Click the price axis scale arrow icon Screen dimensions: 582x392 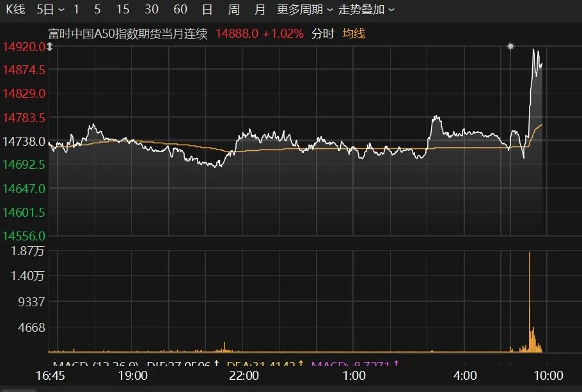[x=49, y=47]
